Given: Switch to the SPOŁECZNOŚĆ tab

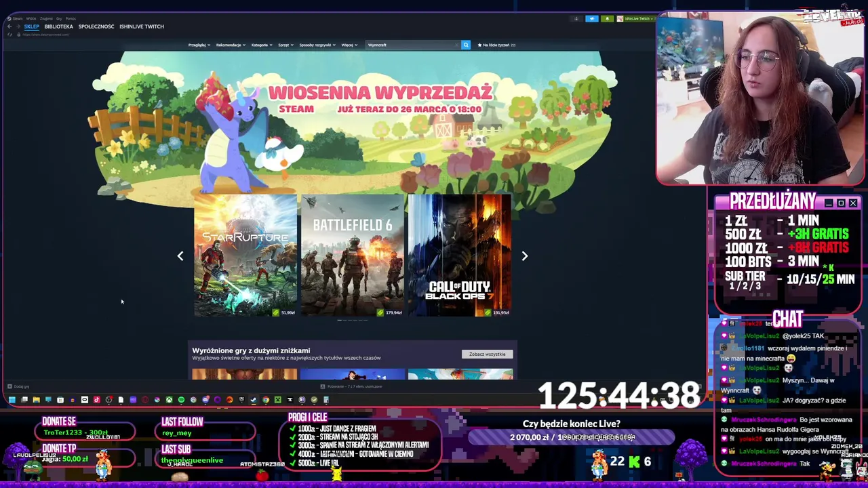Looking at the screenshot, I should (96, 26).
